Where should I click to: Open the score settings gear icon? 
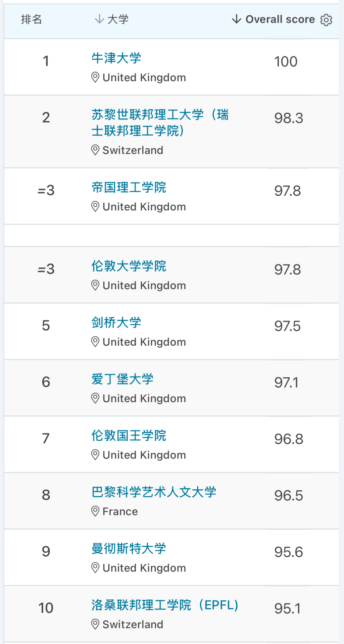point(326,20)
